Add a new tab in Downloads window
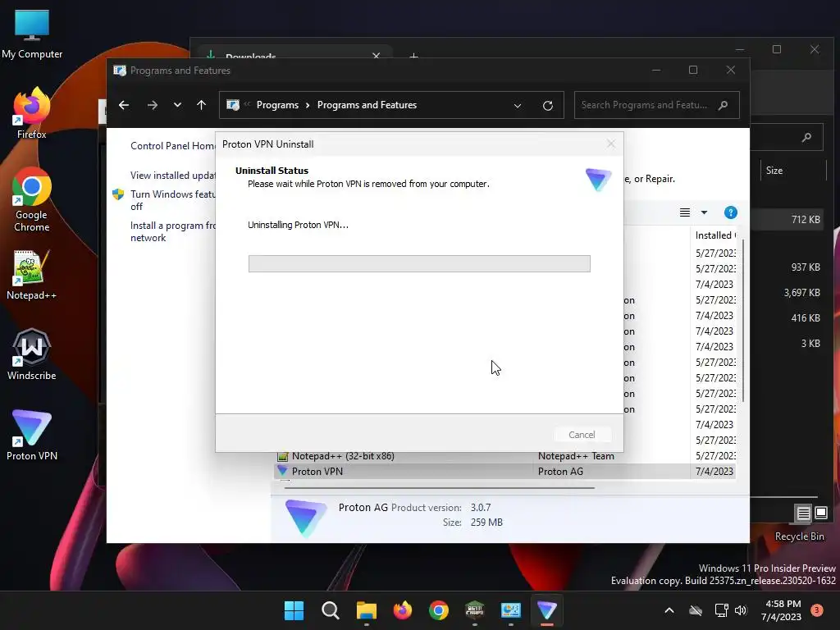Image resolution: width=840 pixels, height=630 pixels. tap(413, 55)
